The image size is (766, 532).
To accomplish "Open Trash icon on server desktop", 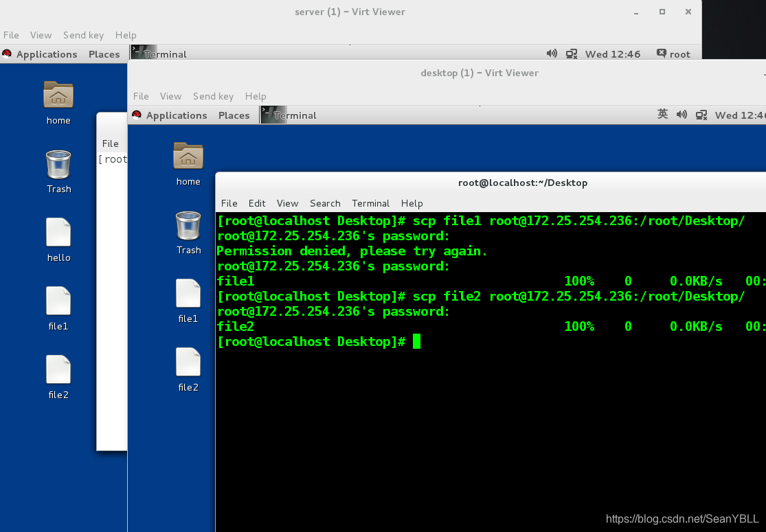I will tap(58, 165).
